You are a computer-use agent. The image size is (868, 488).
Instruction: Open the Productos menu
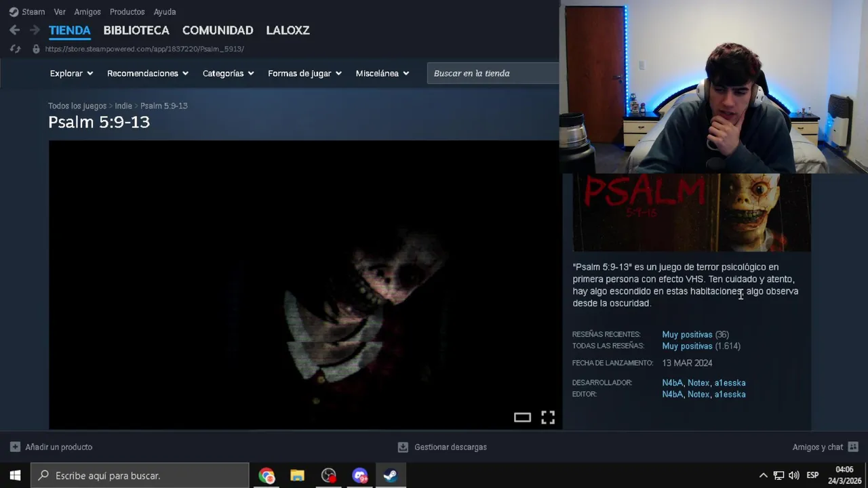pos(127,12)
